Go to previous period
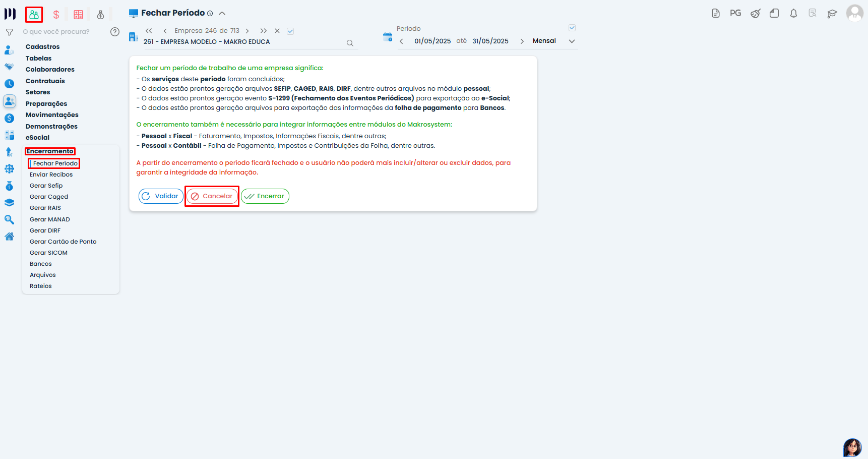The image size is (868, 459). (x=401, y=41)
